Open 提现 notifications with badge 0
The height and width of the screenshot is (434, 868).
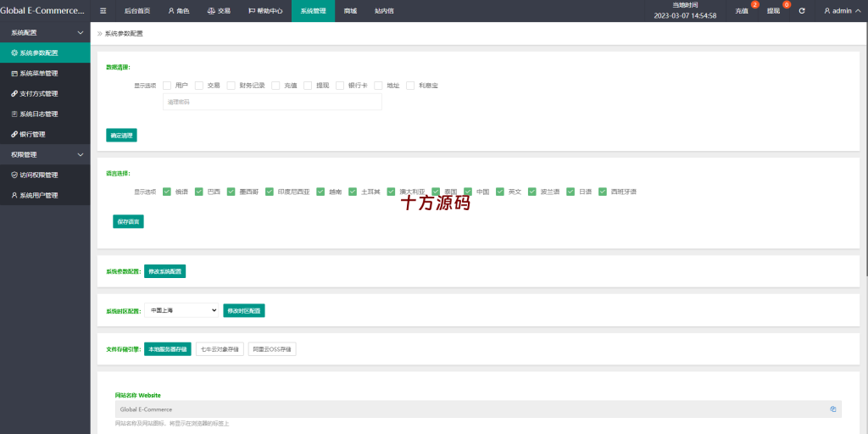[x=773, y=10]
